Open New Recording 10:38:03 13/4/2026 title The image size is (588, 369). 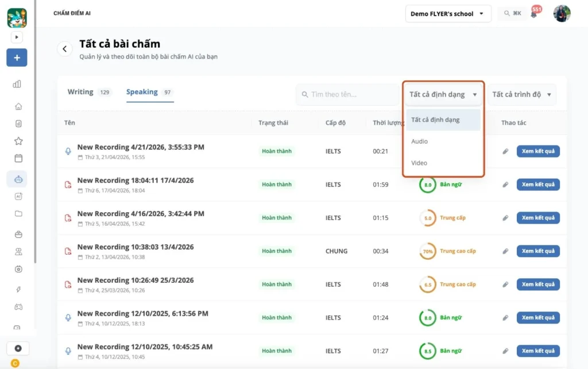click(x=136, y=247)
